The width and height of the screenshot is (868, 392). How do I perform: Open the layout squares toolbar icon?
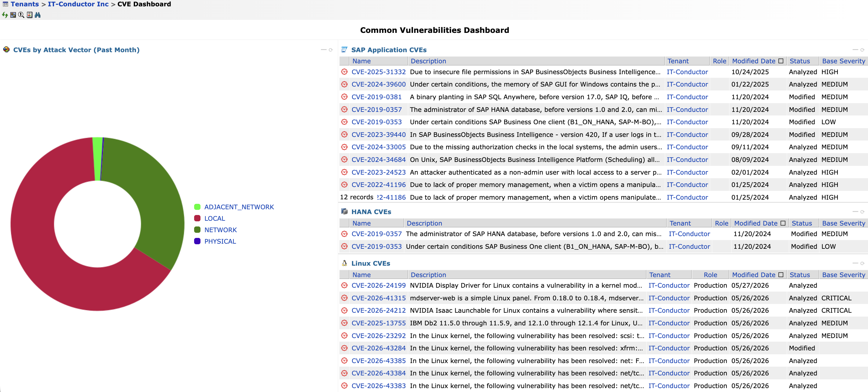pyautogui.click(x=13, y=15)
